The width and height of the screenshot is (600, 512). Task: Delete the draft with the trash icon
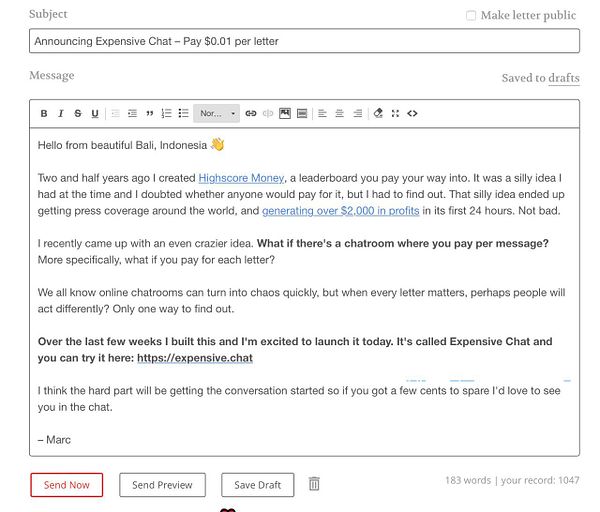[x=314, y=484]
